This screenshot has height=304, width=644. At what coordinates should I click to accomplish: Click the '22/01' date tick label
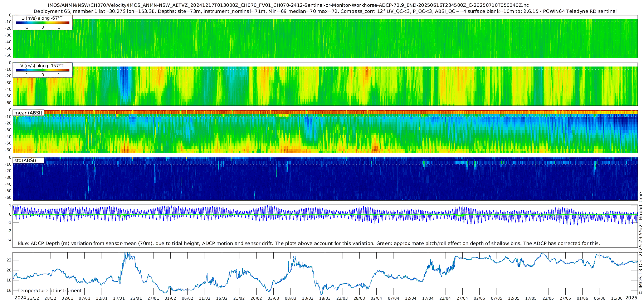136,298
